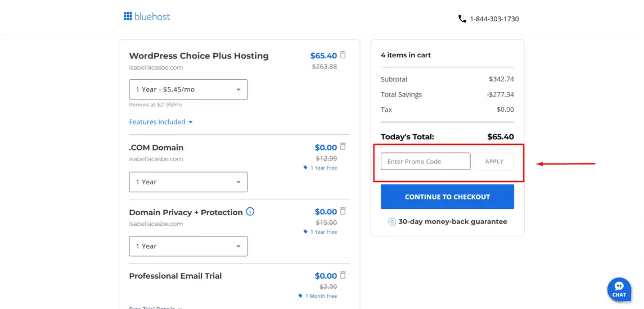Screen dimensions: 644x309
Task: Click the APPLY promo button
Action: point(494,161)
